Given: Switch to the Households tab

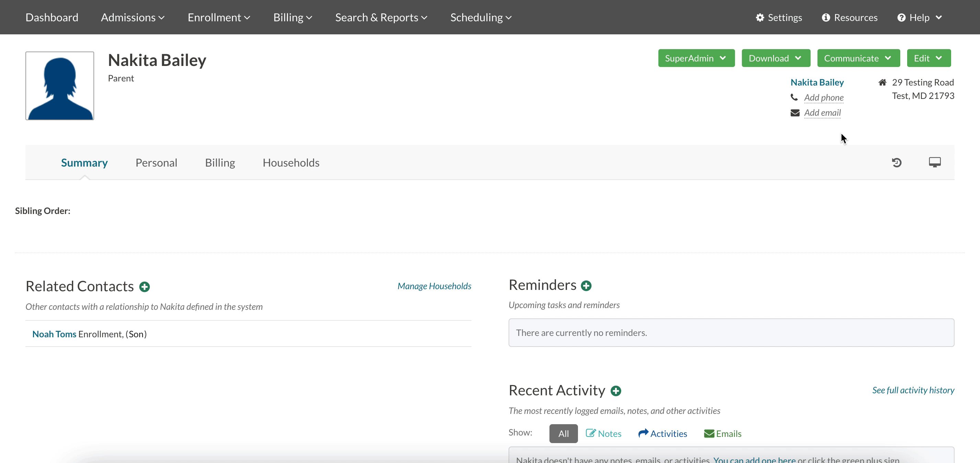Looking at the screenshot, I should [291, 163].
